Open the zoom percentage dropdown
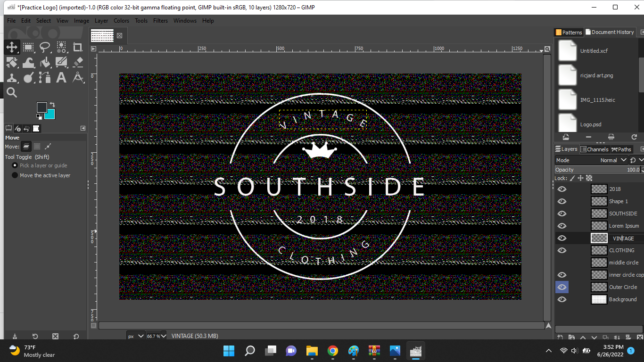The width and height of the screenshot is (644, 362). tap(165, 336)
